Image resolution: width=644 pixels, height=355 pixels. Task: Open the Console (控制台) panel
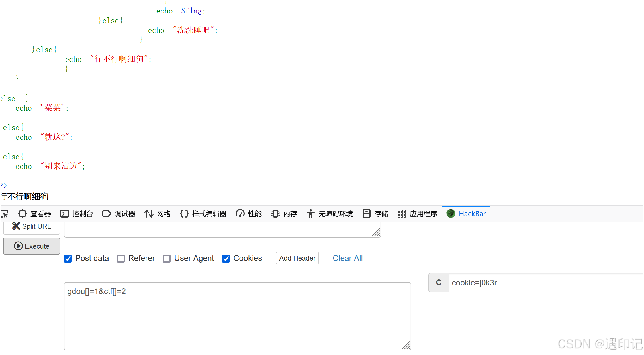coord(77,214)
